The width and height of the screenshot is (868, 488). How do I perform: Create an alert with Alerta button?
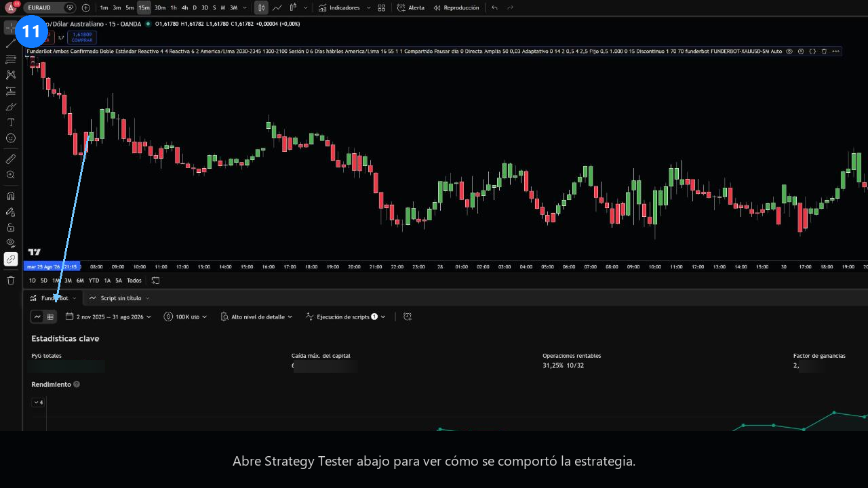coord(411,7)
